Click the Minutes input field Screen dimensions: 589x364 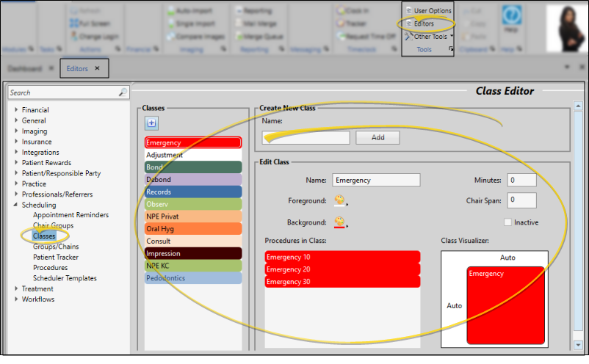(x=521, y=180)
